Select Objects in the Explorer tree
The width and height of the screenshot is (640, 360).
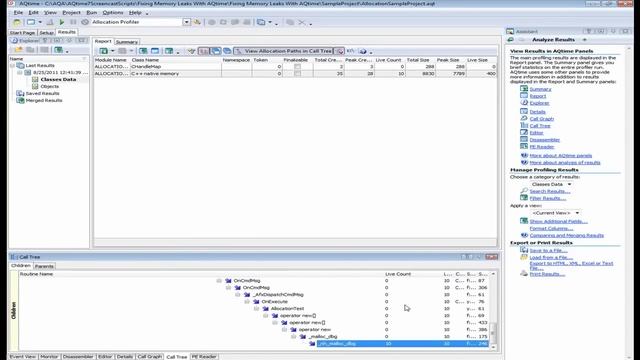coord(50,87)
